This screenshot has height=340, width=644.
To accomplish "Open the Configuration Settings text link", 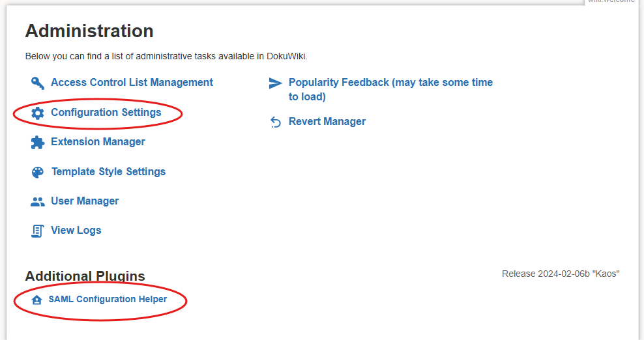I will pos(106,113).
